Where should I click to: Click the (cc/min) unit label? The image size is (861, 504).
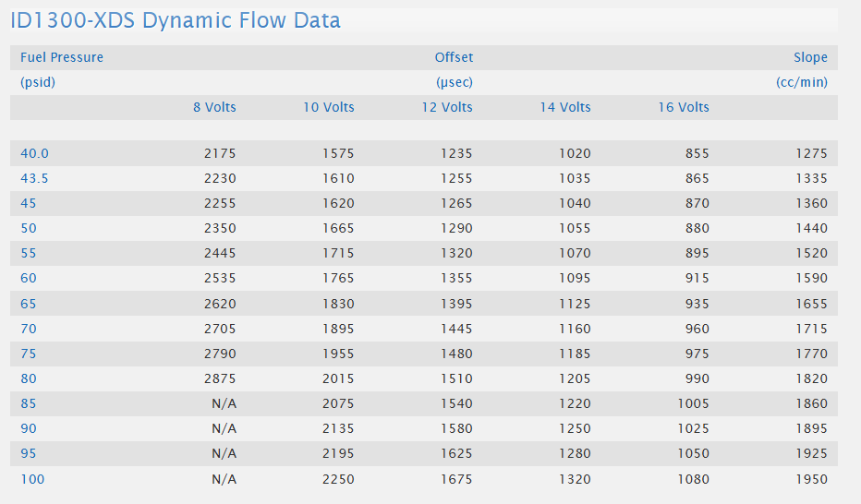[802, 82]
